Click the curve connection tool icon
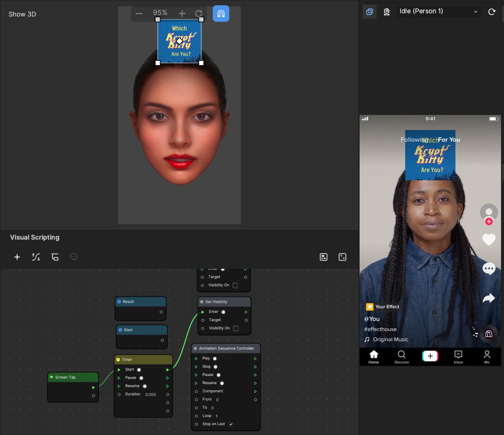This screenshot has height=435, width=504. point(36,257)
